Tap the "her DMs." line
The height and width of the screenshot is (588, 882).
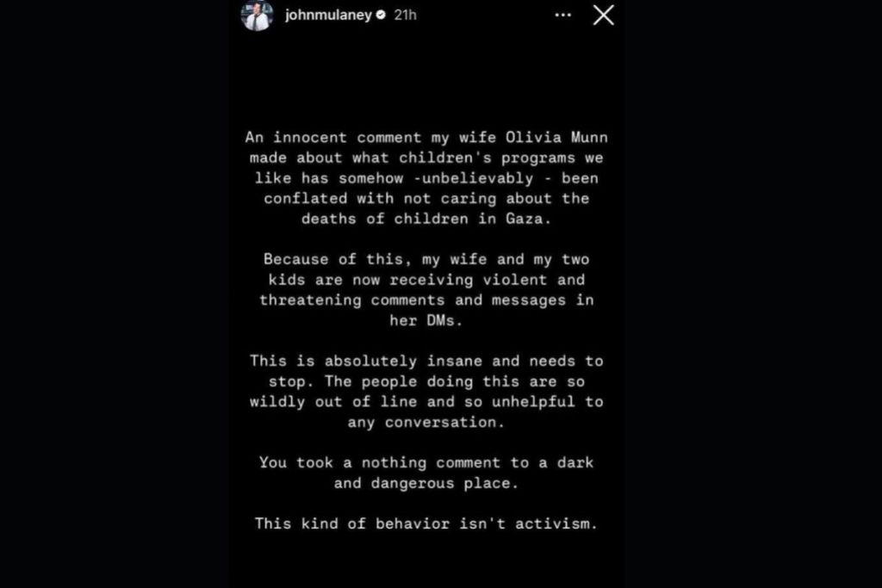[426, 320]
